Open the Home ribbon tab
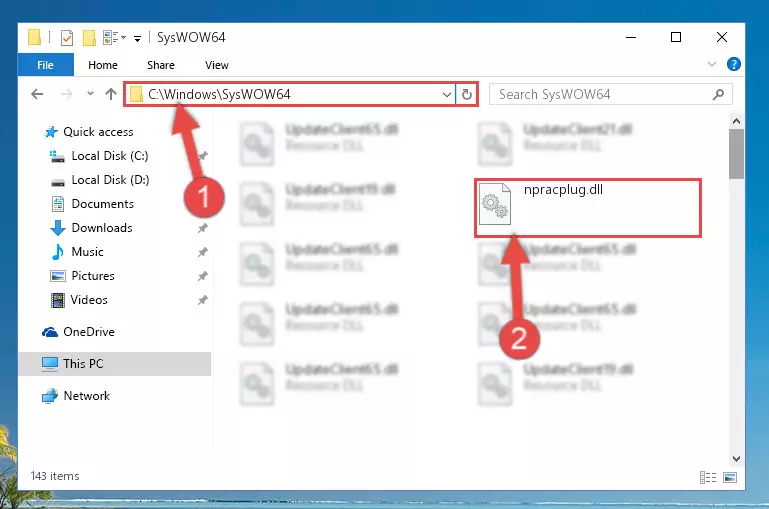Image resolution: width=769 pixels, height=509 pixels. (x=103, y=65)
